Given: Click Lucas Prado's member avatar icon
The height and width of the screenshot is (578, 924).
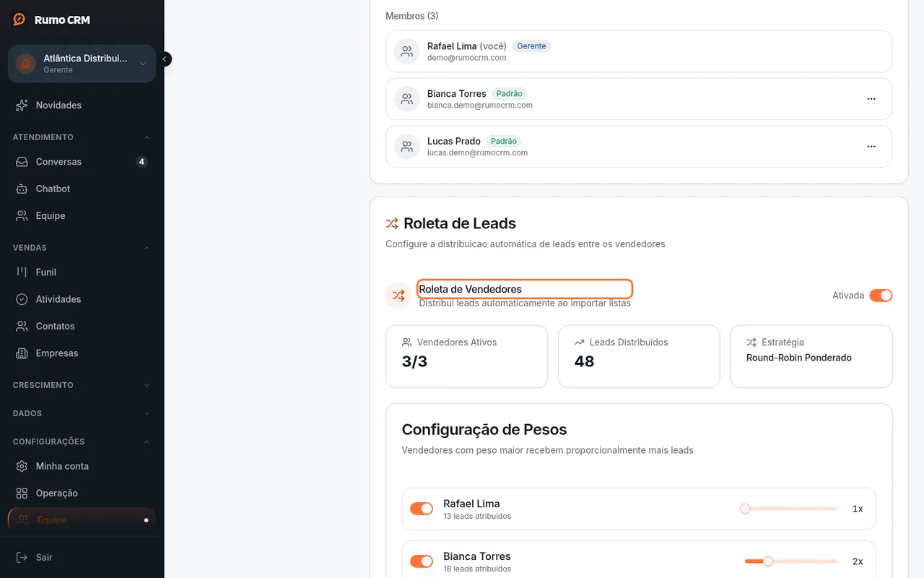Looking at the screenshot, I should pos(407,147).
